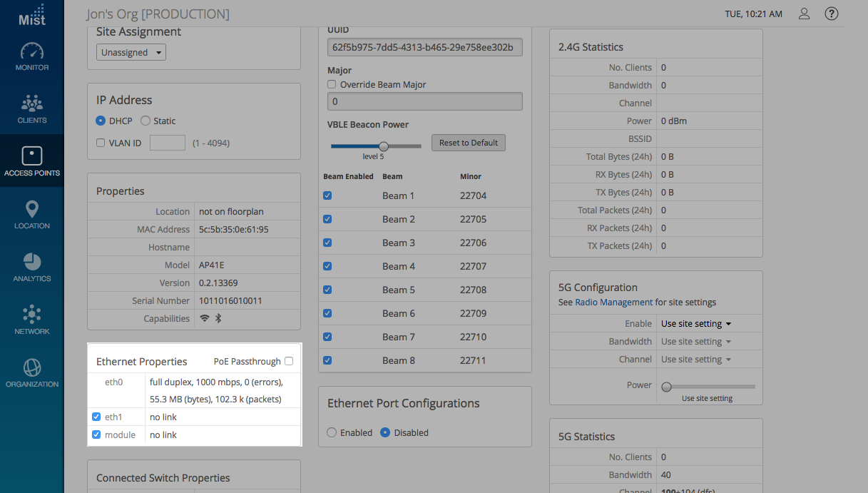Viewport: 868px width, 493px height.
Task: Enable the PoE Passthrough checkbox
Action: click(289, 362)
